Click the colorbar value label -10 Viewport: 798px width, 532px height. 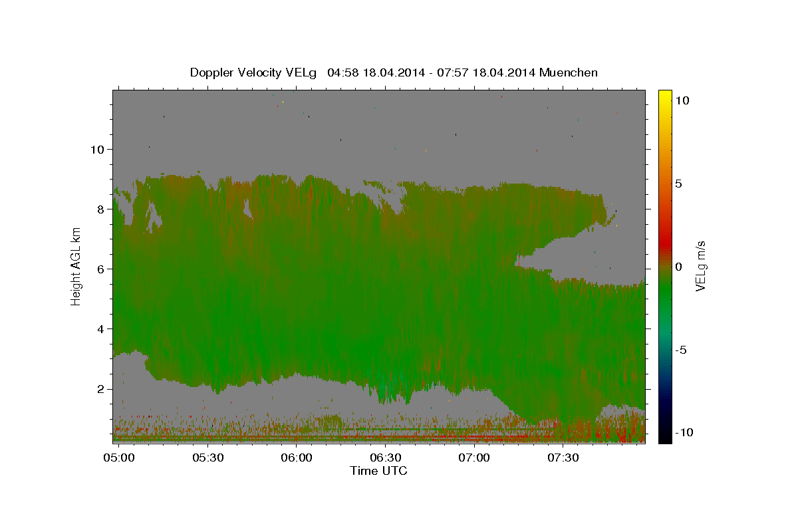tap(684, 433)
